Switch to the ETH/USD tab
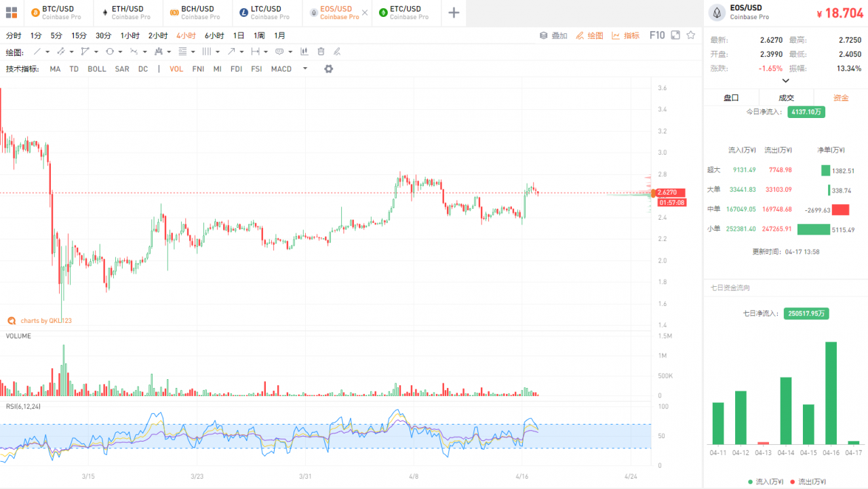This screenshot has width=868, height=489. point(127,12)
